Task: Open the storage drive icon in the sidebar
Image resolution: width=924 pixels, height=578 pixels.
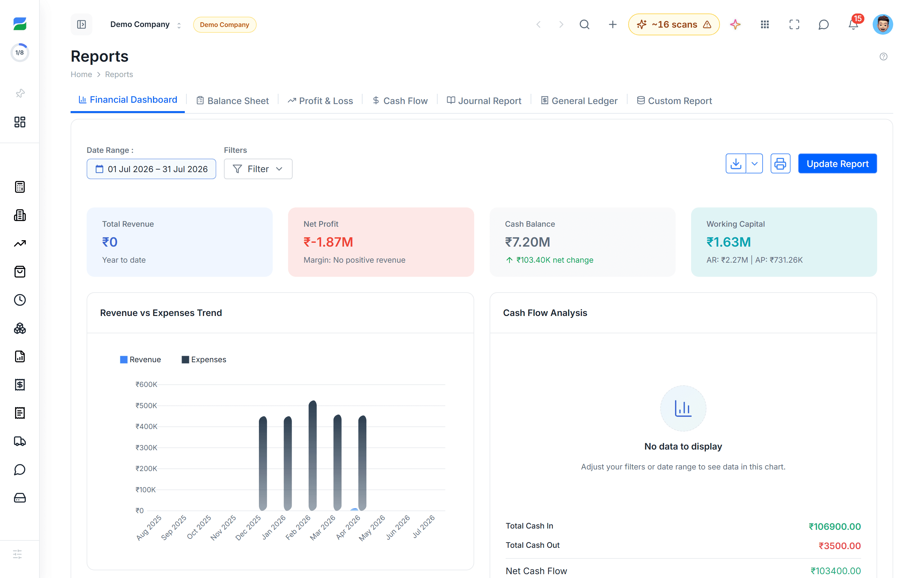Action: click(x=20, y=498)
